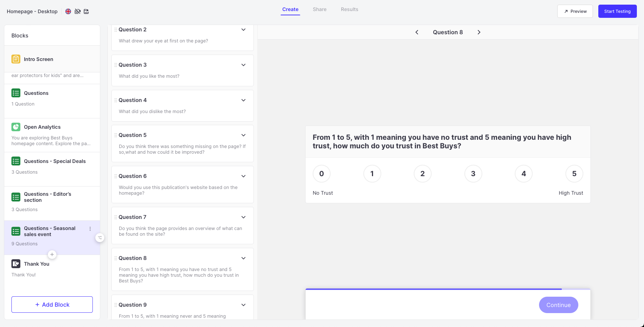Grab the drag handle of Question 4
This screenshot has width=644, height=327.
point(116,100)
